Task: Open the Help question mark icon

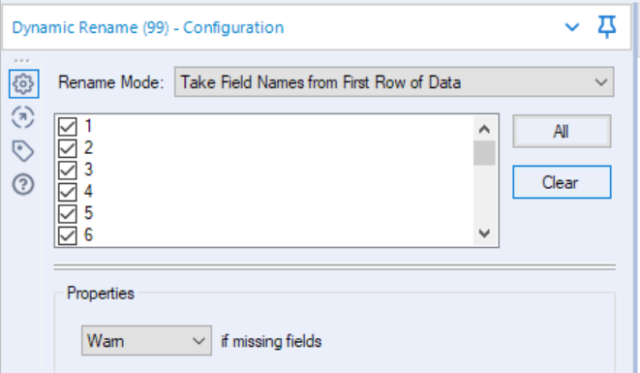Action: pyautogui.click(x=23, y=184)
